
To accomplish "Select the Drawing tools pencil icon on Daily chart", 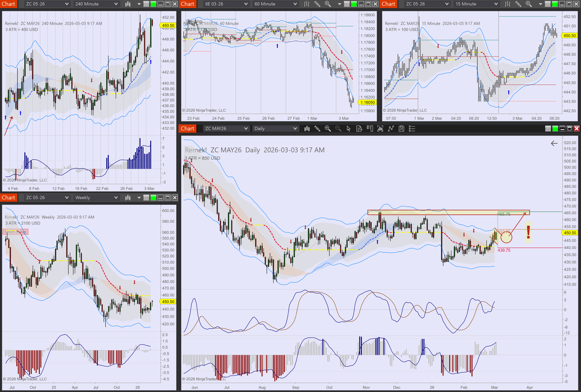I will coord(317,128).
